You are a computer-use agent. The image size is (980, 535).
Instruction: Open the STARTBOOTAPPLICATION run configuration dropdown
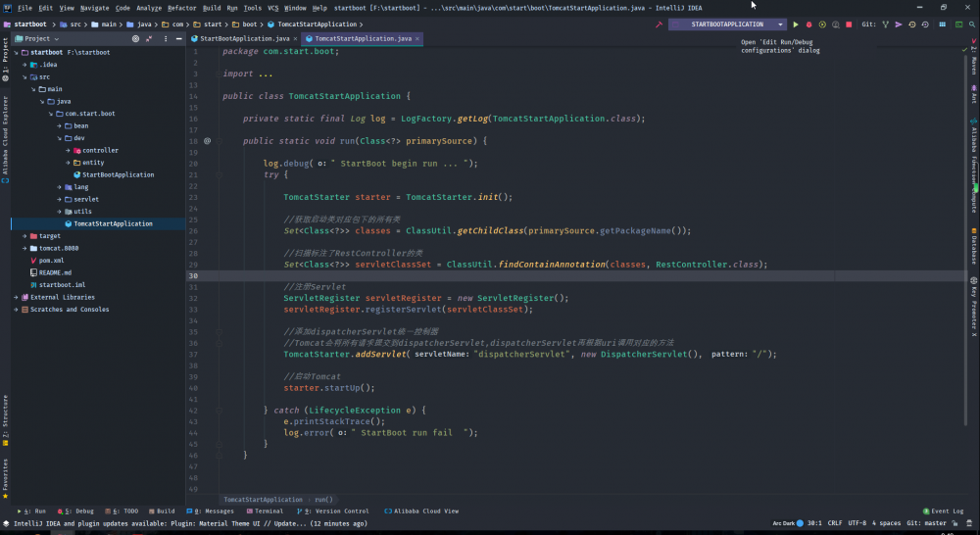[728, 24]
